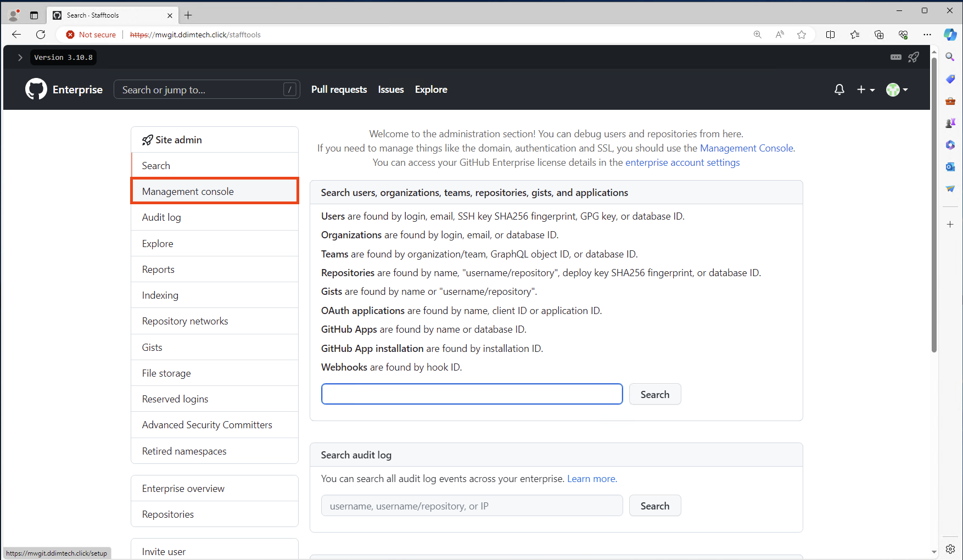Viewport: 963px width, 560px height.
Task: Close the Search · Stafftools tab
Action: click(170, 15)
